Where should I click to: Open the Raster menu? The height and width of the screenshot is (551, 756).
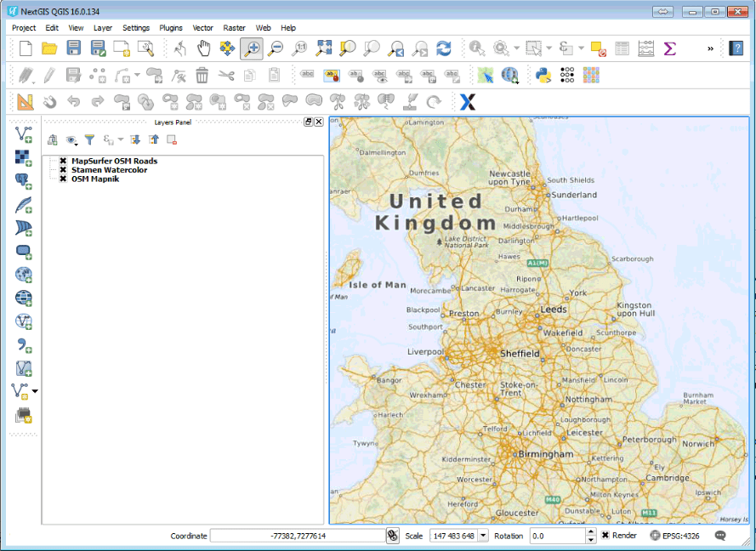tap(234, 28)
